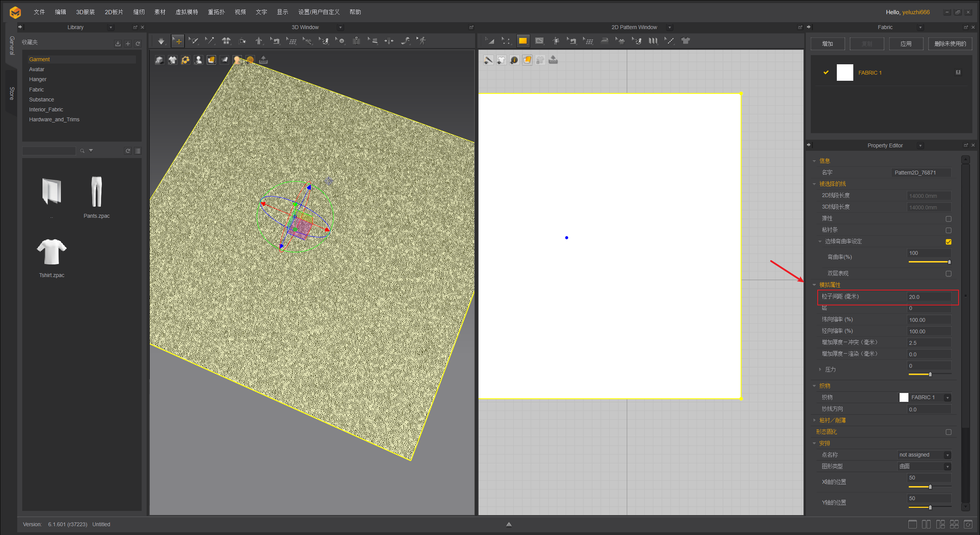Click the 弯曲率 slider handle
The height and width of the screenshot is (535, 980).
tap(949, 262)
